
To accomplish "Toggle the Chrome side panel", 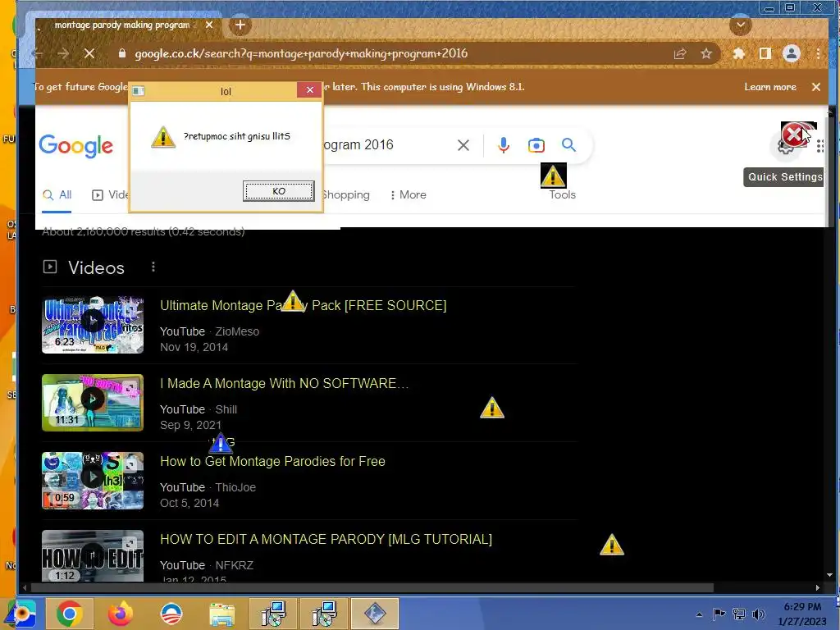I will pyautogui.click(x=765, y=53).
